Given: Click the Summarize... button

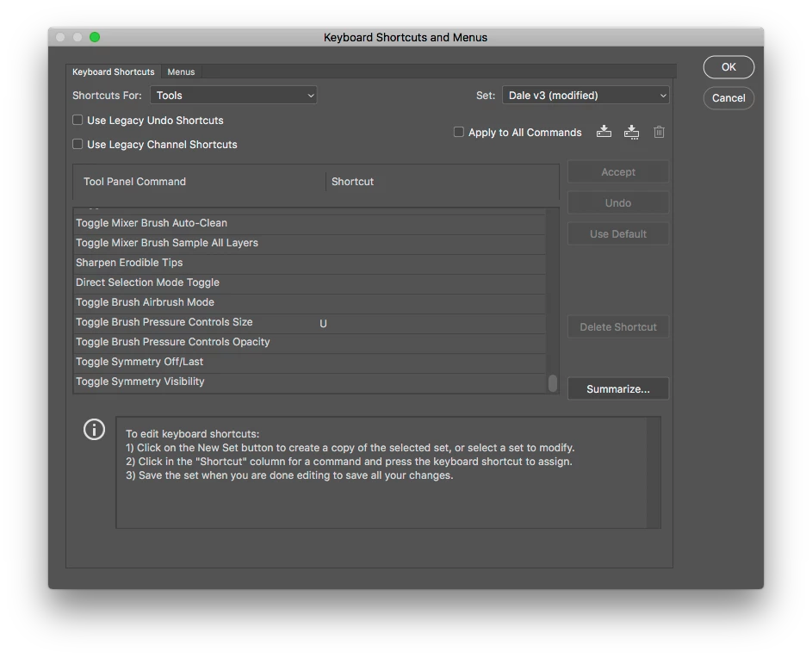Looking at the screenshot, I should (617, 389).
